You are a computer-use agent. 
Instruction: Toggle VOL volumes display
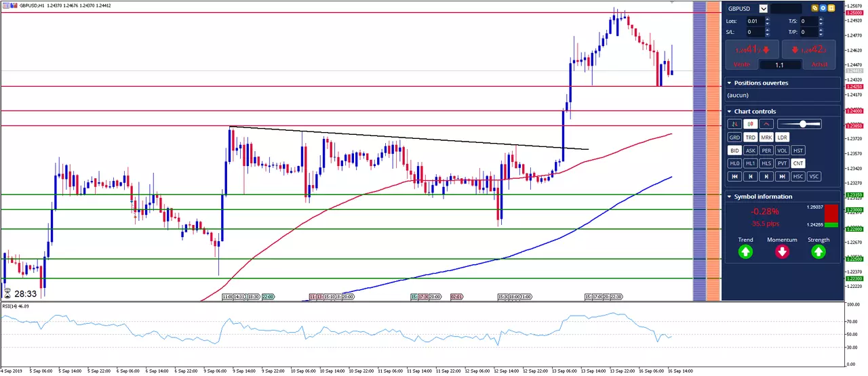pyautogui.click(x=783, y=150)
